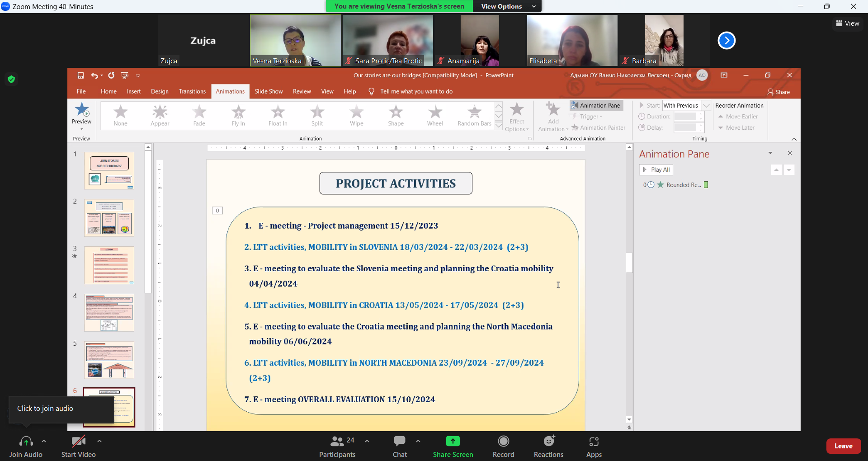Start recording with the Record button
This screenshot has height=461, width=868.
coord(503,447)
